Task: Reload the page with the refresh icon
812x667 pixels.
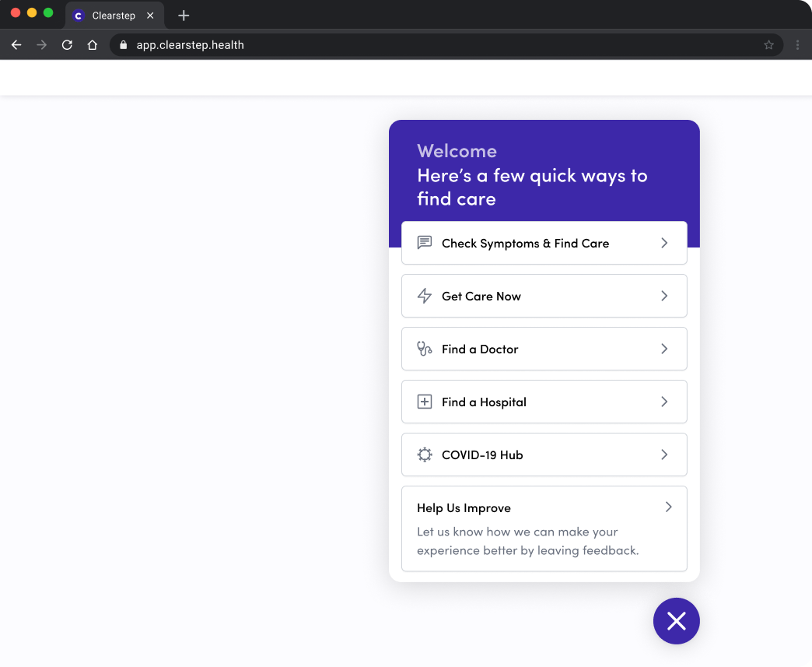Action: pos(67,44)
